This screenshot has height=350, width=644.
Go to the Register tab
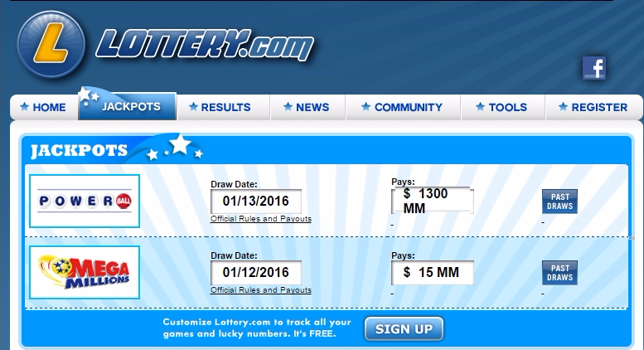tap(593, 107)
